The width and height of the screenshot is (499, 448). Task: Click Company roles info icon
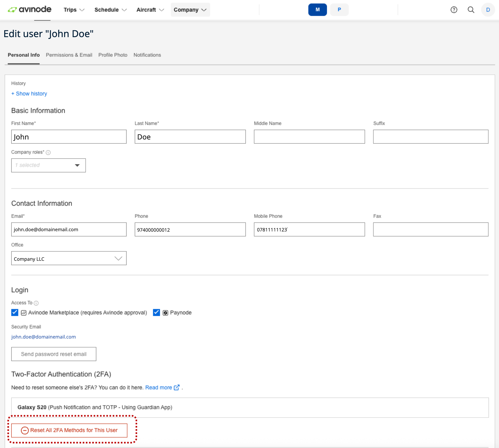click(x=48, y=152)
